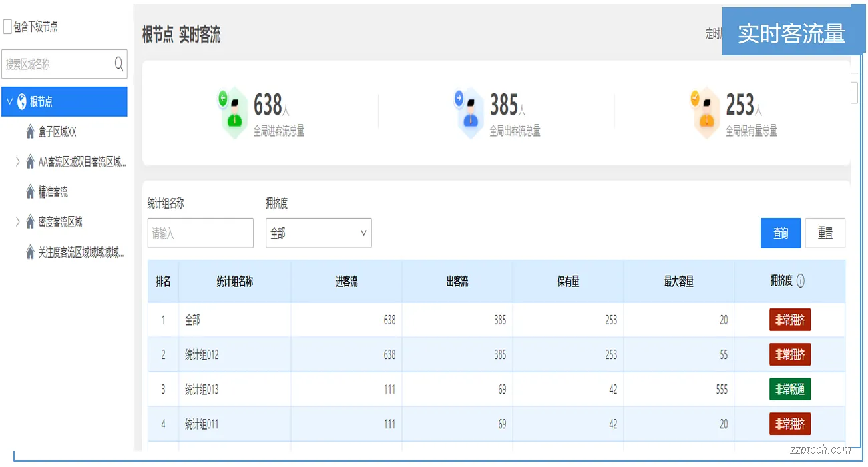Click the info icon beside 拥挤度 header
This screenshot has height=467, width=868.
pyautogui.click(x=801, y=281)
